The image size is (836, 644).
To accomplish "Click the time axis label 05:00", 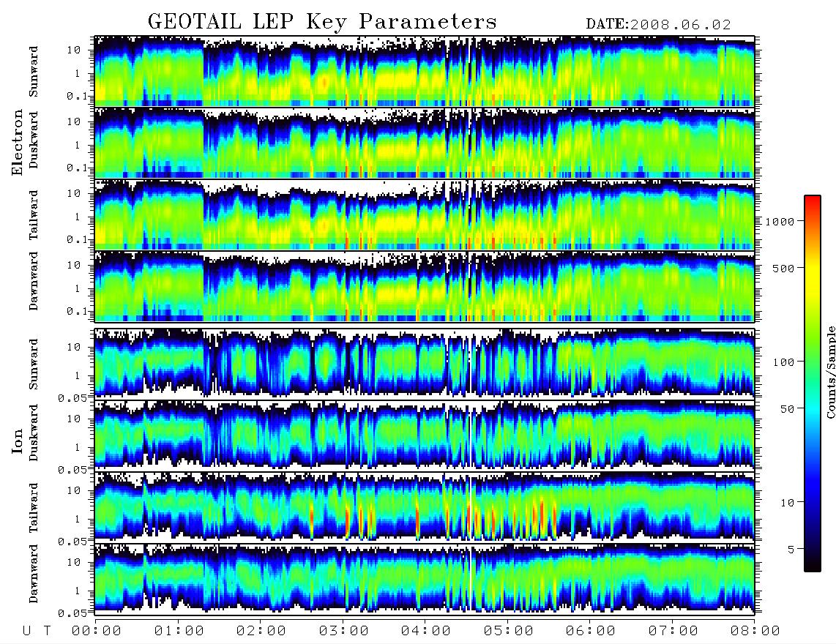I will [509, 631].
